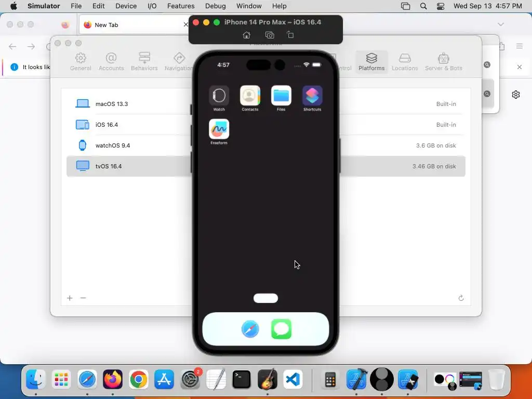This screenshot has width=532, height=399.
Task: Open Launchpad from the Dock
Action: pyautogui.click(x=61, y=379)
